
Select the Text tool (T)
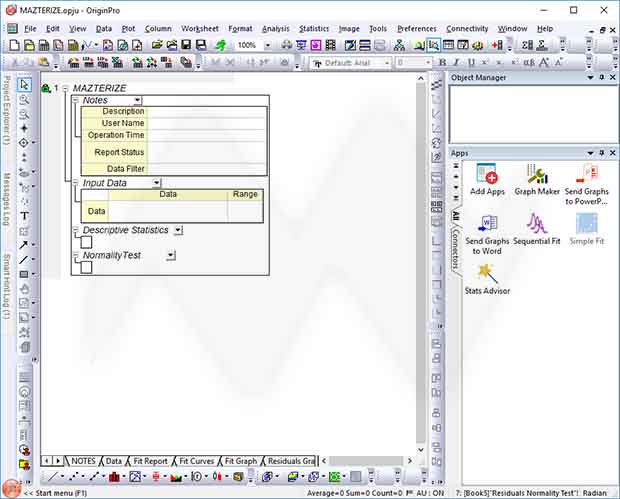[x=24, y=216]
